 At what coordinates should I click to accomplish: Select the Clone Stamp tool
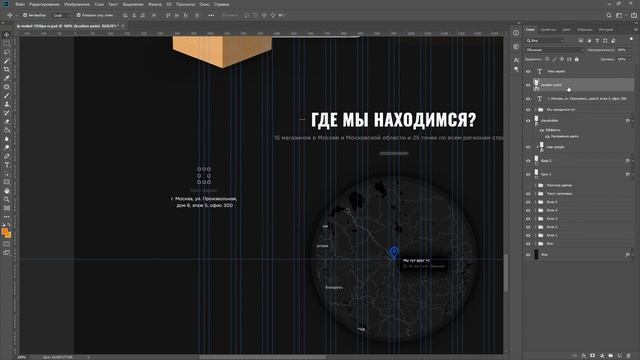click(7, 104)
